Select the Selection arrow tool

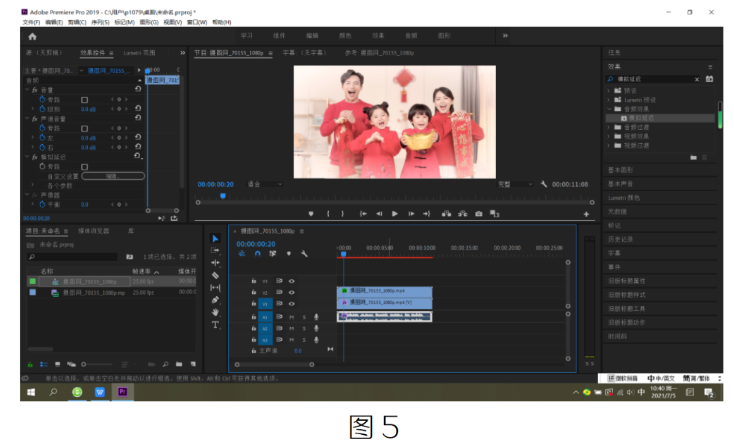pyautogui.click(x=215, y=239)
